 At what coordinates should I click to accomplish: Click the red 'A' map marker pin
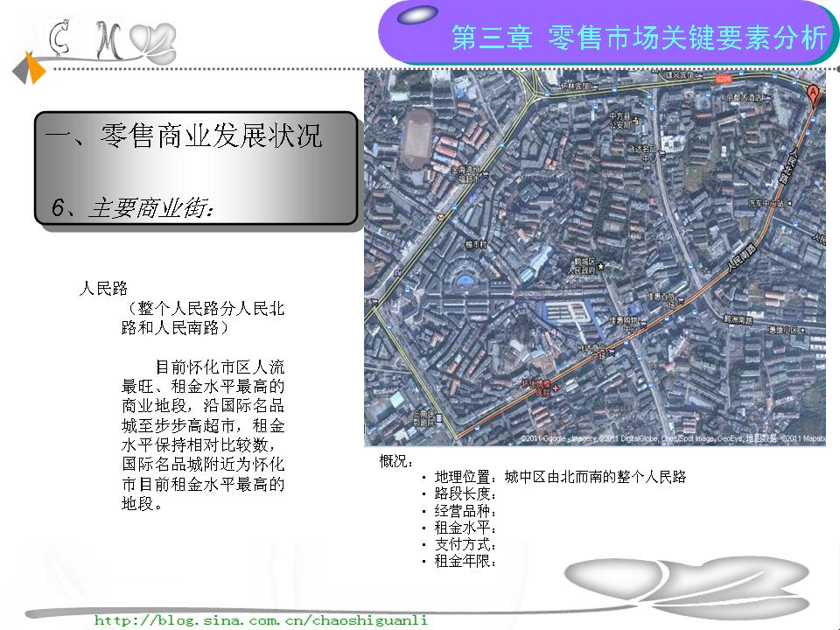(813, 94)
